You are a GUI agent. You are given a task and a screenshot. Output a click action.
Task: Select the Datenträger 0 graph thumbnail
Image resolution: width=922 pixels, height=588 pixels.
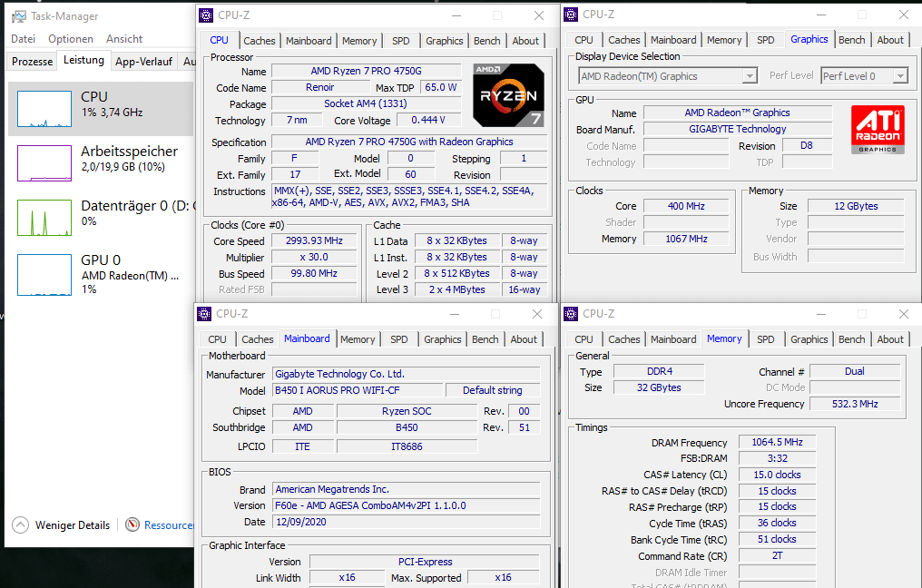[x=44, y=218]
